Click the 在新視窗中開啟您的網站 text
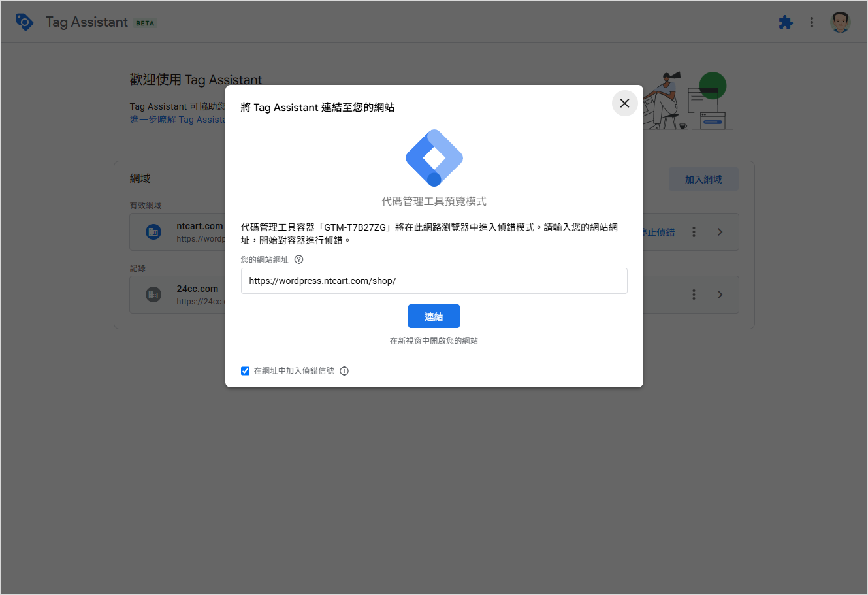 (x=434, y=341)
